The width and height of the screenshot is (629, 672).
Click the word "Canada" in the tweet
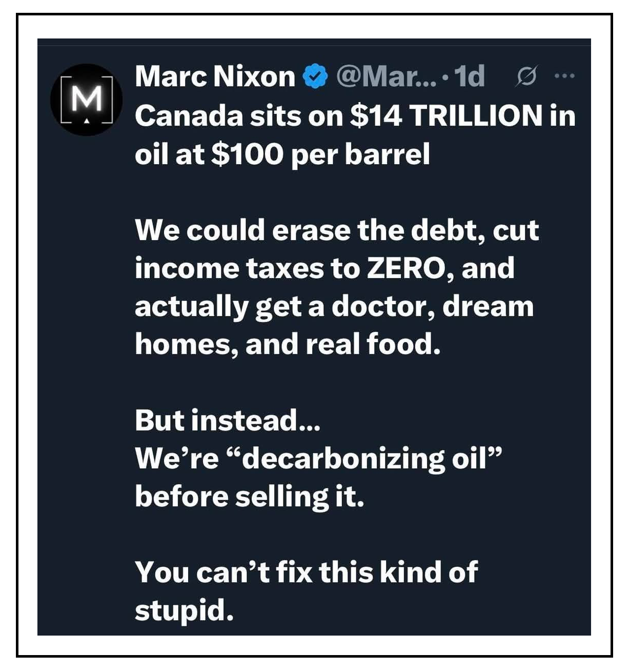point(188,116)
